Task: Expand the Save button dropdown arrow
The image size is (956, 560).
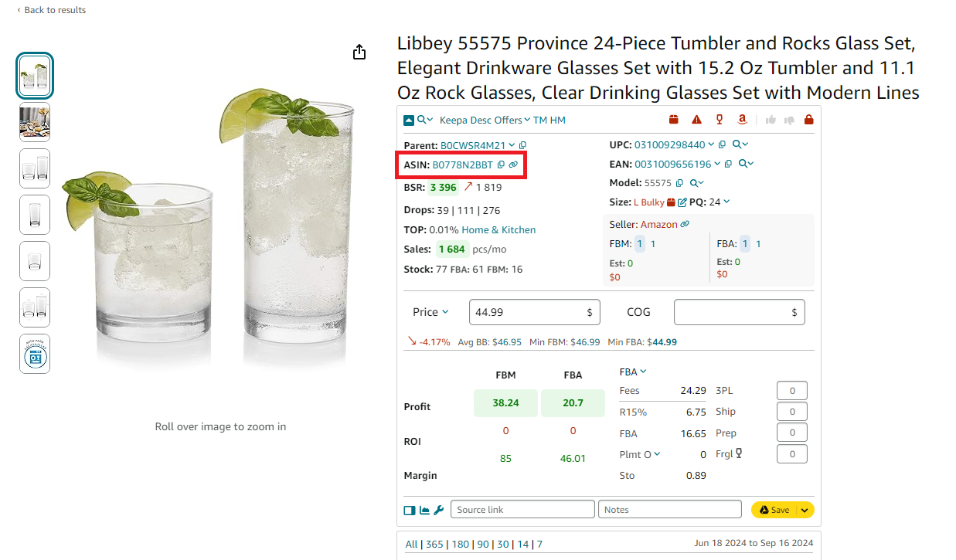Action: point(804,510)
